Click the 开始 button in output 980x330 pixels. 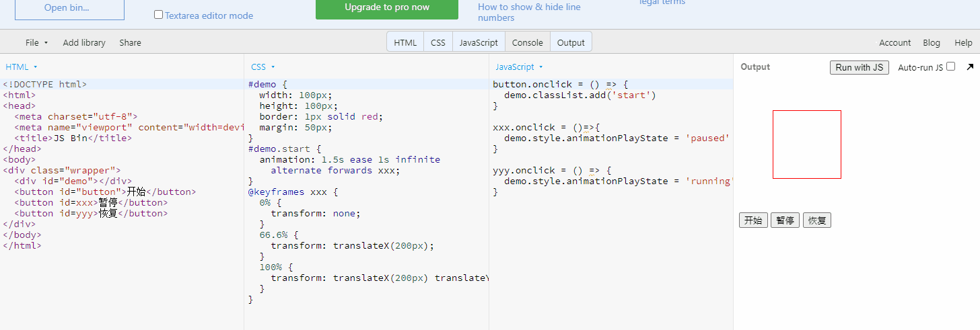point(753,220)
